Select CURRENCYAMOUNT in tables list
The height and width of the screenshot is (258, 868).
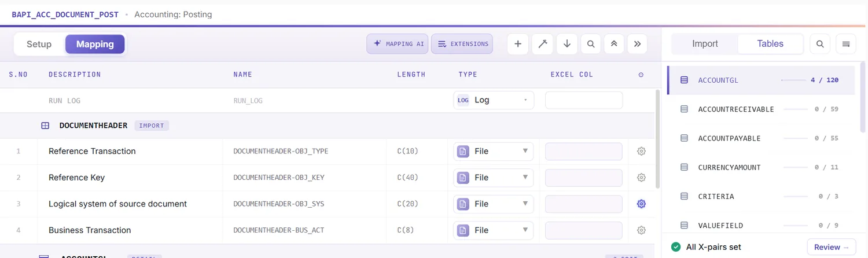tap(762, 167)
